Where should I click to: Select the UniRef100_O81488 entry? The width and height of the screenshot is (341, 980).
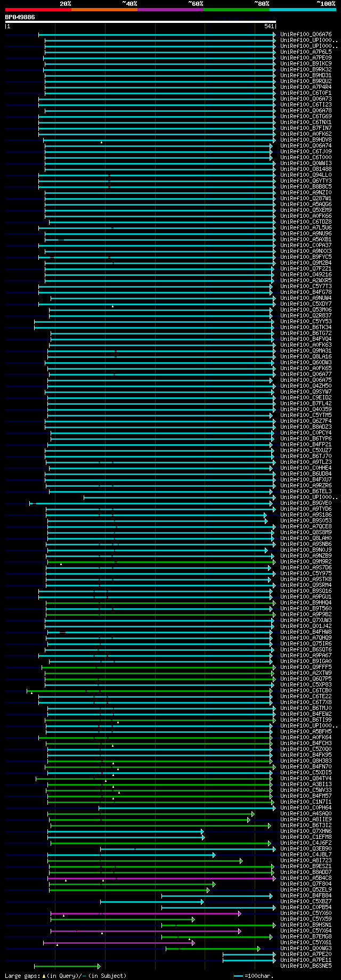(x=306, y=169)
